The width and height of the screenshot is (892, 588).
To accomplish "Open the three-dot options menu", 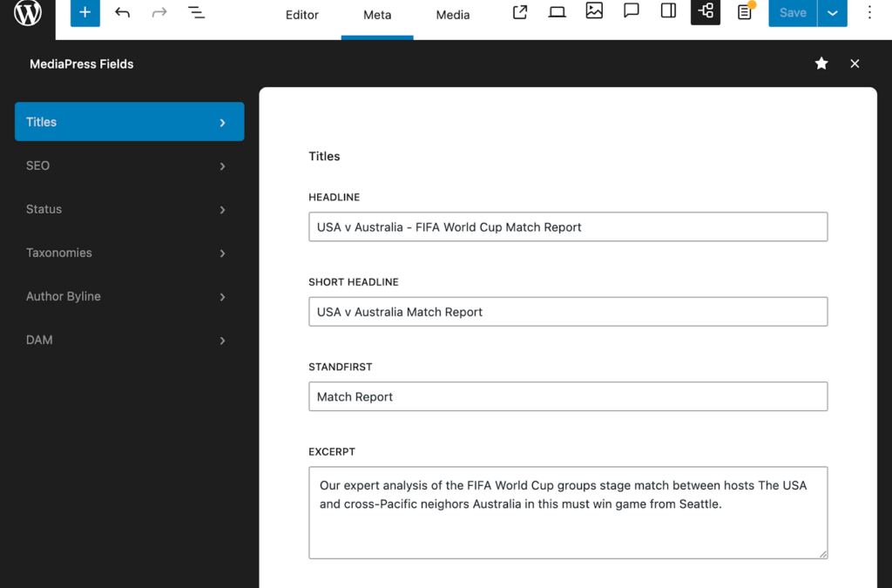I will pyautogui.click(x=868, y=13).
